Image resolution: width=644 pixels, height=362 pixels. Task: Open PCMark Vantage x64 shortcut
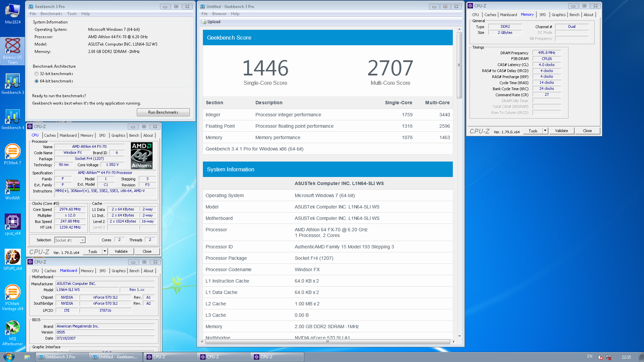point(12,298)
